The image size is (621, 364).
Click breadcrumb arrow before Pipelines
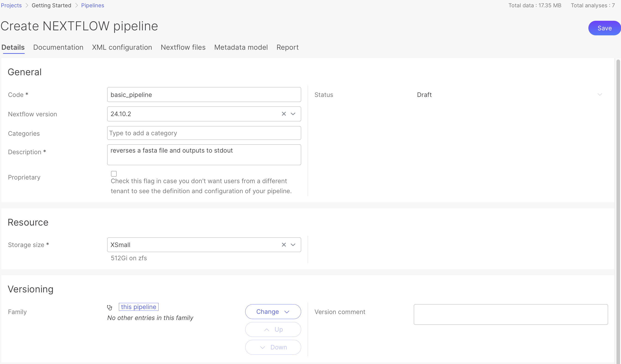76,5
